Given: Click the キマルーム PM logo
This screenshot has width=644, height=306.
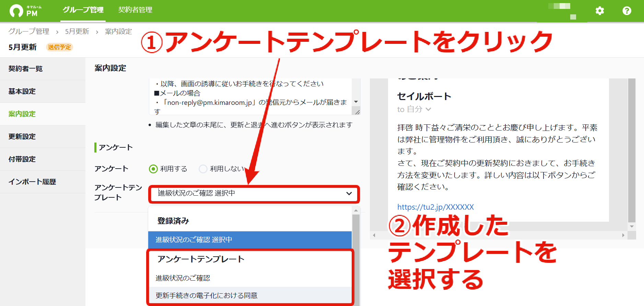Looking at the screenshot, I should (26, 11).
